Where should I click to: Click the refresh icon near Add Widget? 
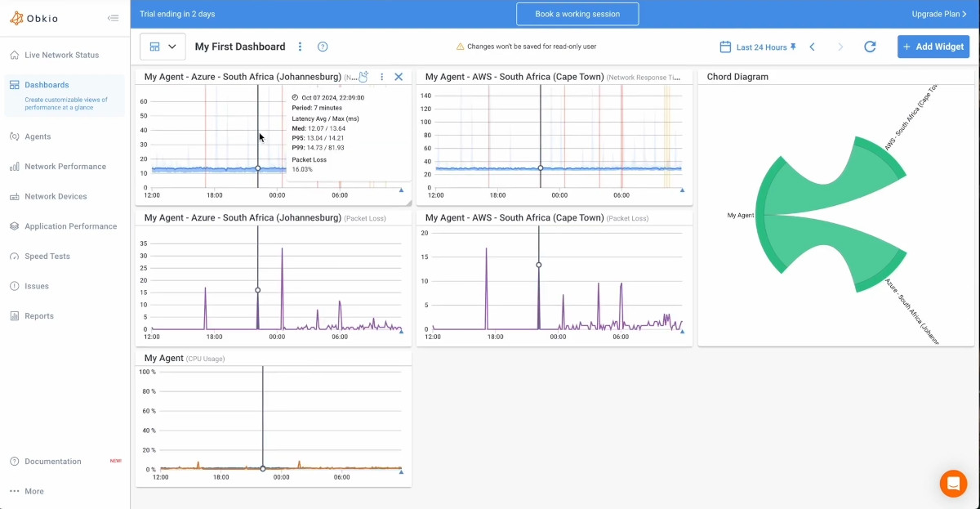click(869, 47)
